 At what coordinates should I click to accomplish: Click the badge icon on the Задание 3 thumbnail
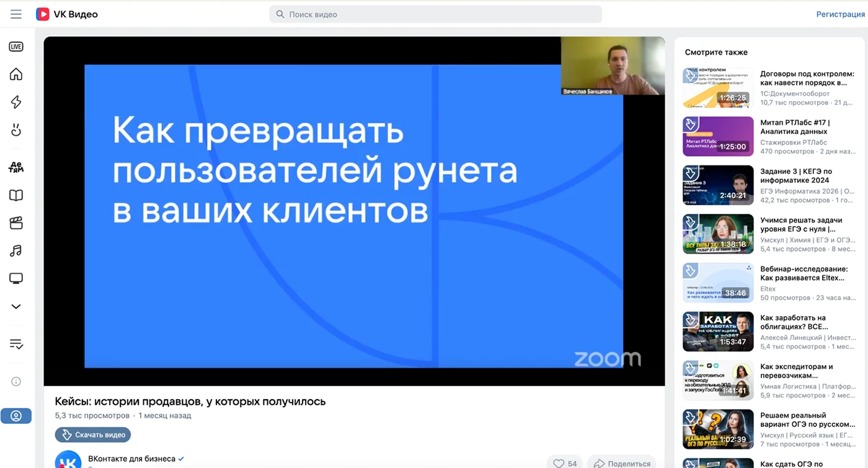(690, 173)
